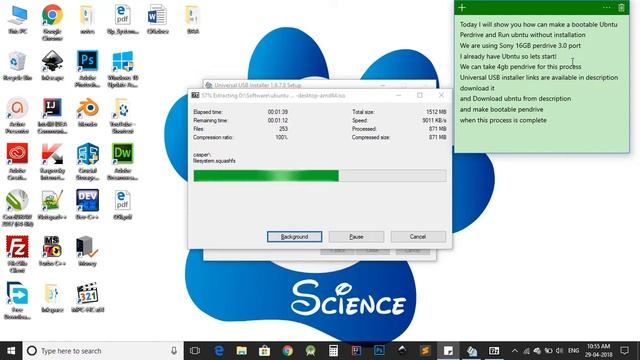
Task: Open File Explorer from the taskbar
Action: pyautogui.click(x=242, y=351)
